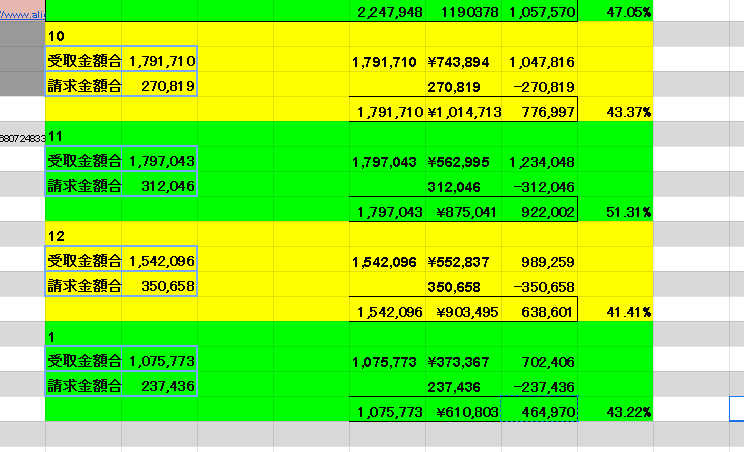
Task: Click 受取金額合 label beside 1,075,773
Action: pyautogui.click(x=84, y=361)
